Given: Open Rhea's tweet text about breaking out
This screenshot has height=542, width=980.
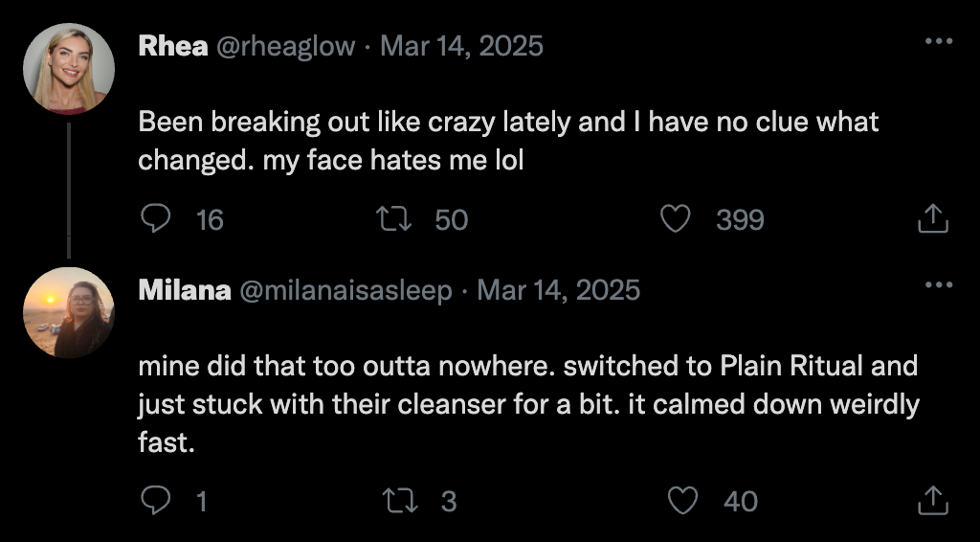Looking at the screenshot, I should 507,141.
